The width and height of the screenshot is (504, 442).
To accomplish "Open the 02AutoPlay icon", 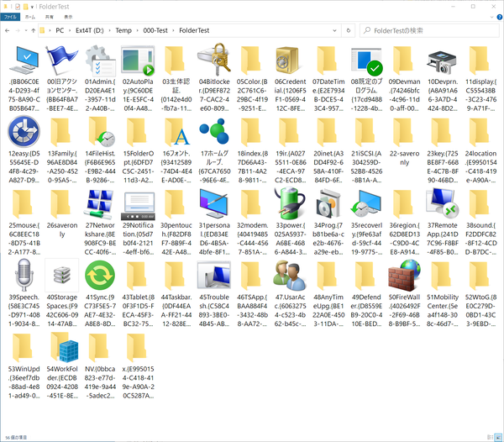I will 138,61.
